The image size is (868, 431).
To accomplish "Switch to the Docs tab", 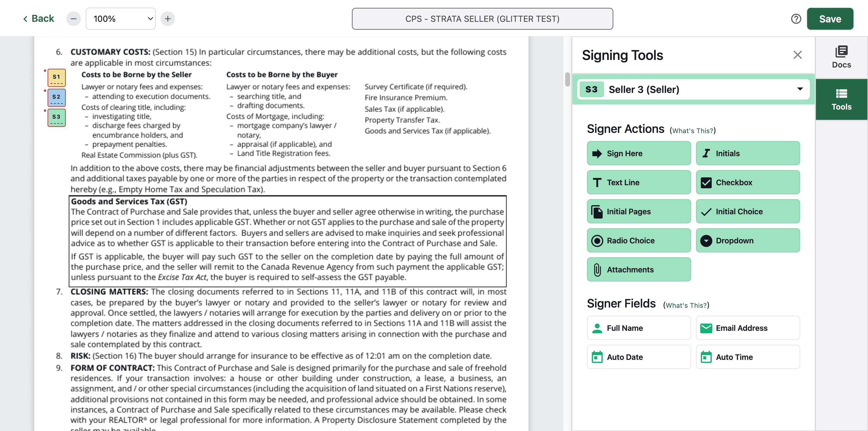I will [841, 57].
